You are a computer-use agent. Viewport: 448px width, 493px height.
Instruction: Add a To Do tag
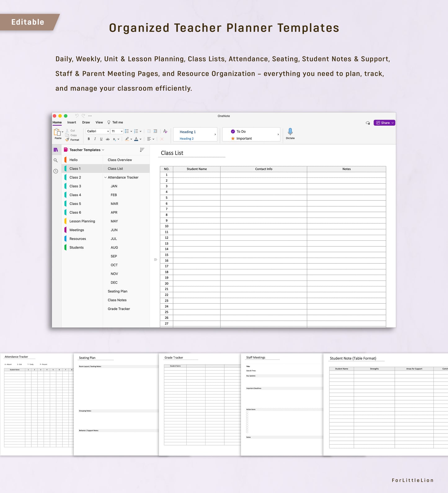[238, 132]
